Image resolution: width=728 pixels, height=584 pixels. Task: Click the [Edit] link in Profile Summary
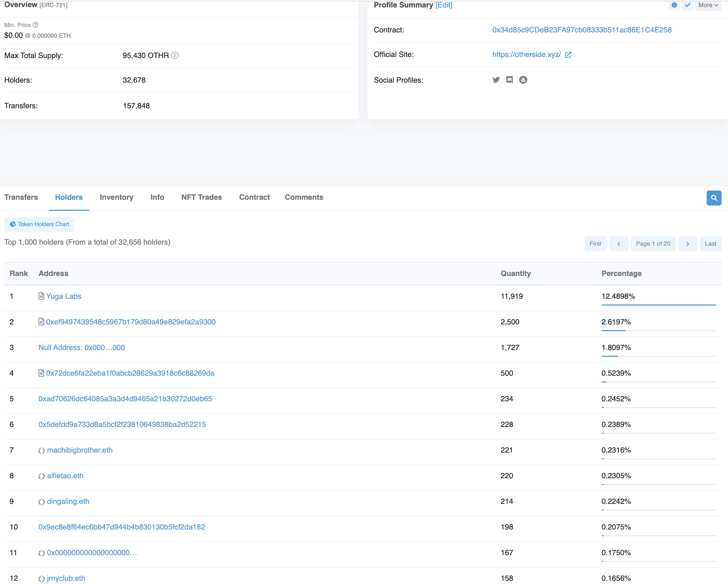point(444,5)
